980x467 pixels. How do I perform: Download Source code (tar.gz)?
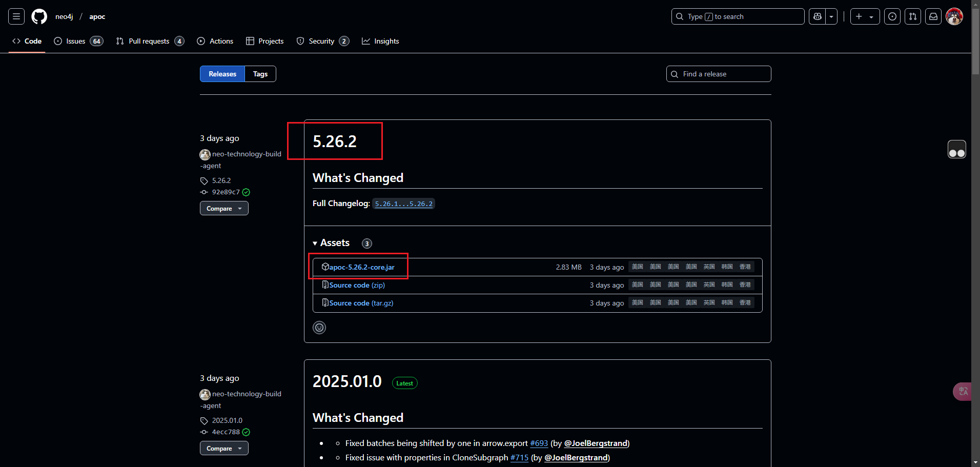click(x=361, y=303)
